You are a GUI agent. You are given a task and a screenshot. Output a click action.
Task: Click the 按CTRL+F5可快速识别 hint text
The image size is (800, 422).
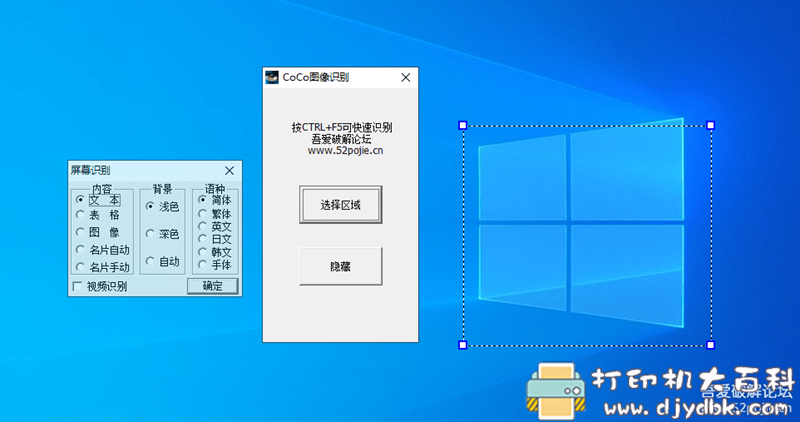342,127
